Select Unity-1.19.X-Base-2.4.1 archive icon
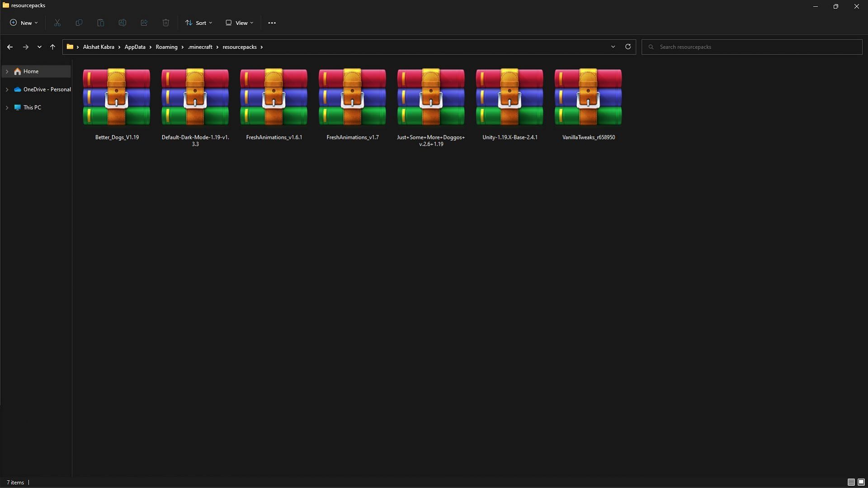The image size is (868, 488). click(x=509, y=97)
